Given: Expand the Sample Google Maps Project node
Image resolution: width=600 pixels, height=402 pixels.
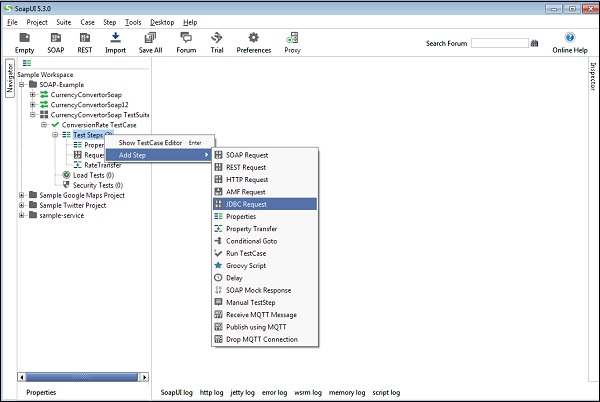Looking at the screenshot, I should point(21,195).
